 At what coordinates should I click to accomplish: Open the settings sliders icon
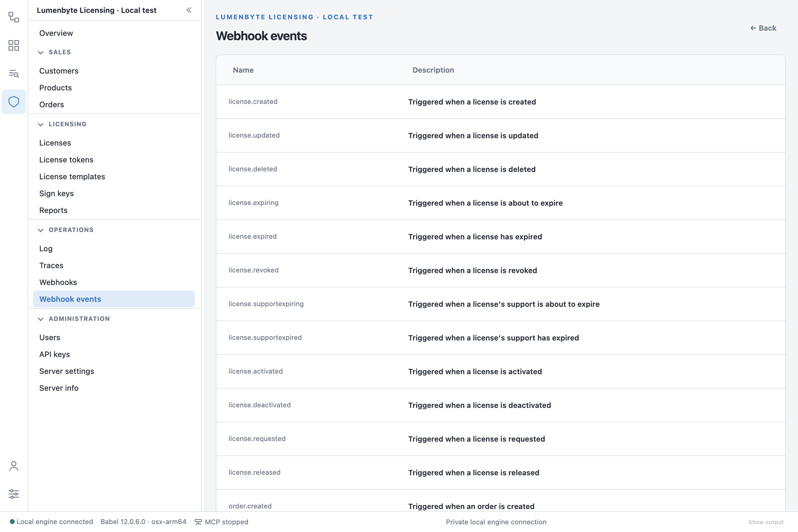(13, 494)
